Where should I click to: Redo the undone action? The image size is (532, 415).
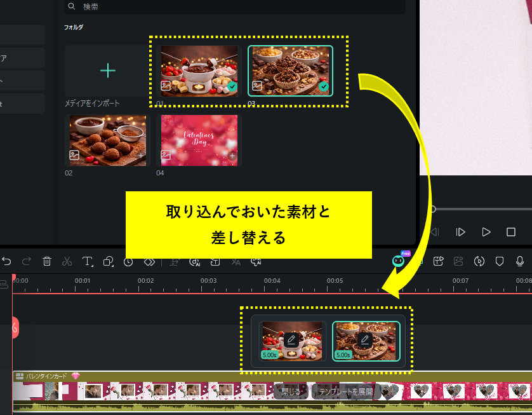click(x=26, y=261)
